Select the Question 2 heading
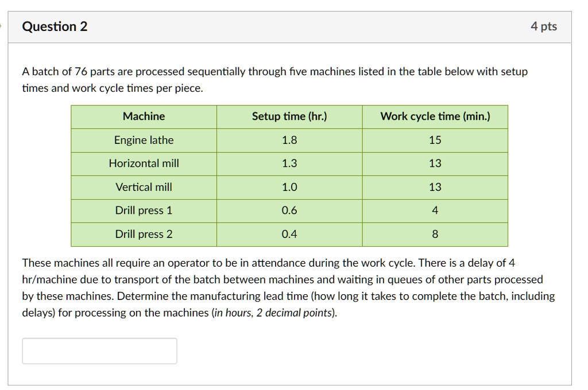588x390 pixels. [x=55, y=26]
